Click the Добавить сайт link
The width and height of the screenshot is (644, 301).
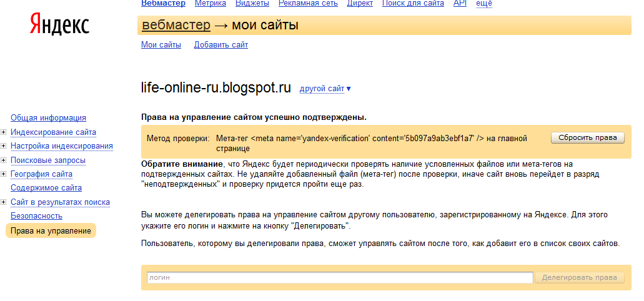click(x=221, y=45)
